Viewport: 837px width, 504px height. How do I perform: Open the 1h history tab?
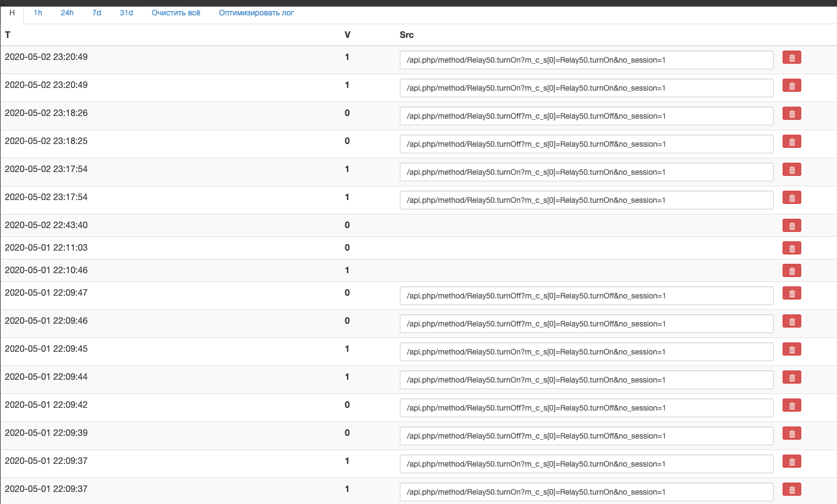coord(38,13)
